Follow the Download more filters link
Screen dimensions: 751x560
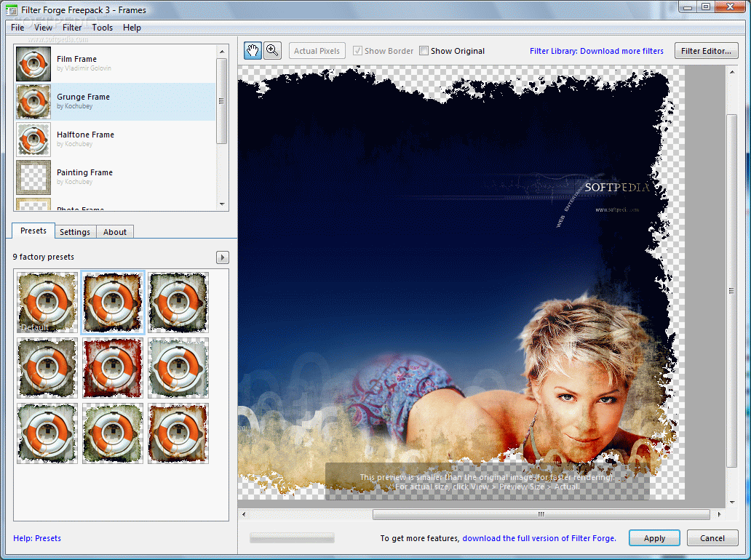pos(596,51)
